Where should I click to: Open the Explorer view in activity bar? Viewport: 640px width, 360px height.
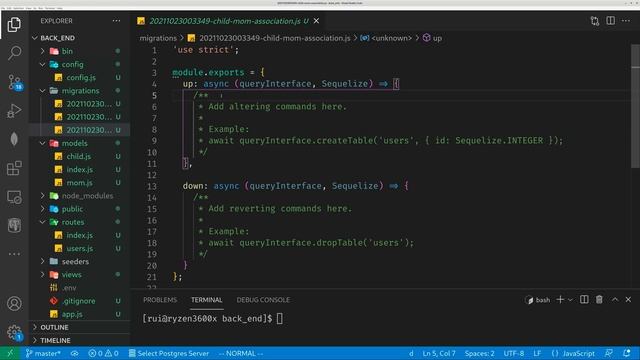tap(14, 24)
